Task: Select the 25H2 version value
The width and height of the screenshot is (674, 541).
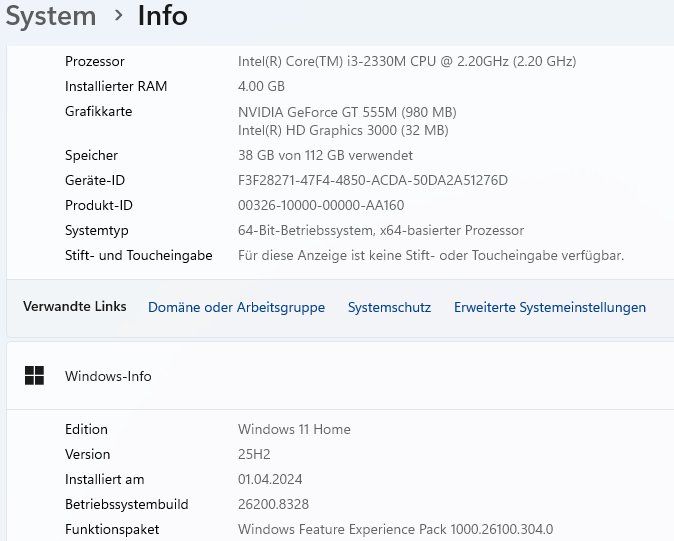Action: coord(254,454)
